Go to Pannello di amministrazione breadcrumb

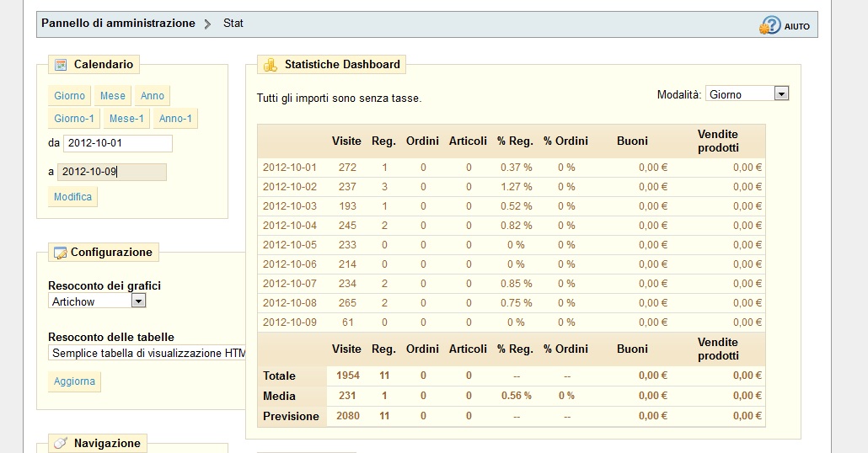[119, 24]
